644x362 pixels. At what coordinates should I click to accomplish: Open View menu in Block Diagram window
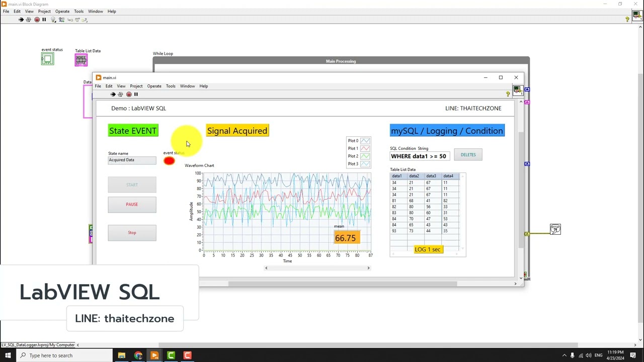coord(29,11)
